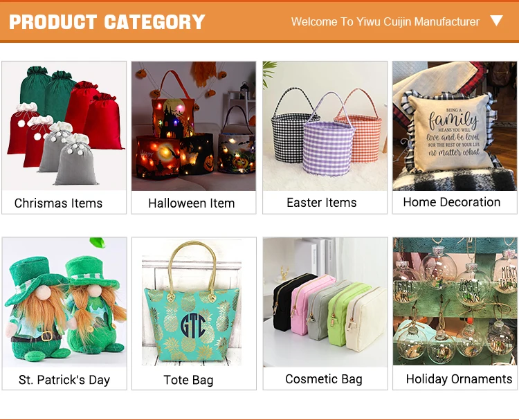Open the Halloween Item label
Viewport: 519px width, 420px height.
coord(192,203)
